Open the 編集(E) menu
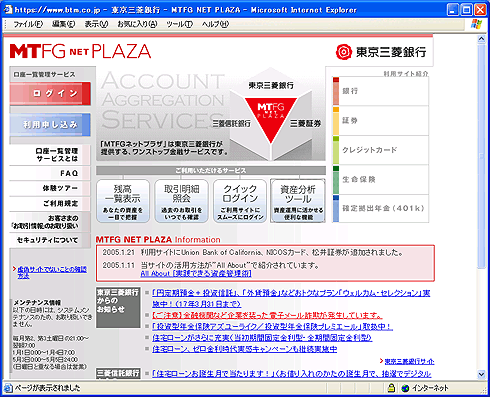 coord(63,24)
